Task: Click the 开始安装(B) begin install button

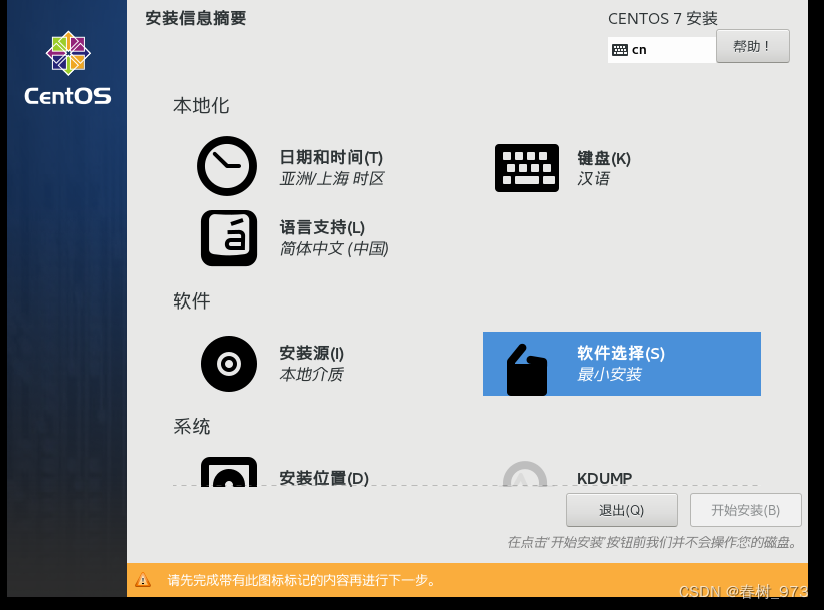Action: pyautogui.click(x=746, y=510)
